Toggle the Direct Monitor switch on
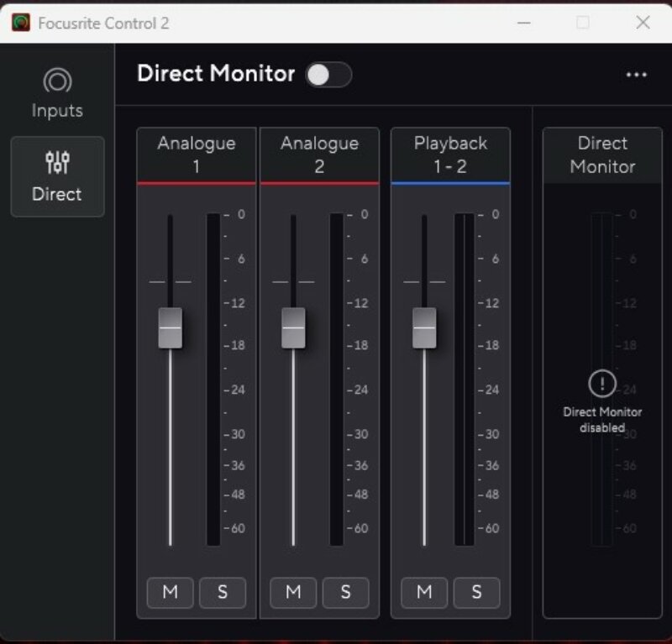672x644 pixels. (328, 75)
